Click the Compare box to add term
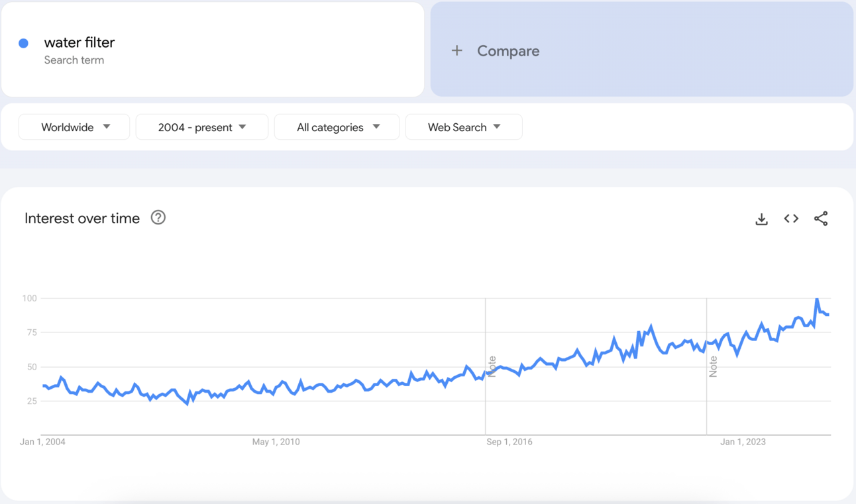Screen dimensions: 856x504 click(641, 50)
